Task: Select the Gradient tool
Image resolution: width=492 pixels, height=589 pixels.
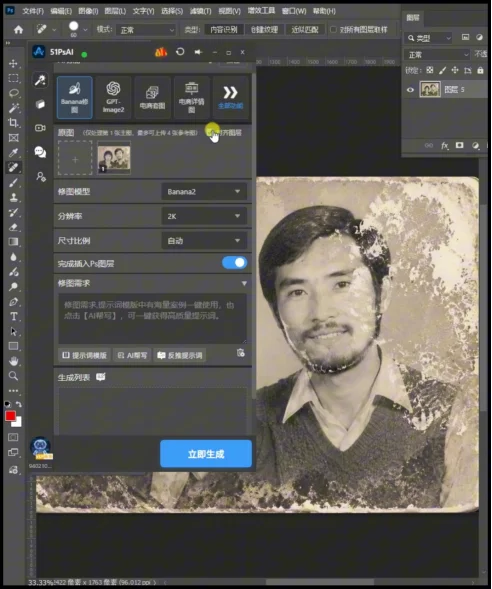Action: click(13, 242)
